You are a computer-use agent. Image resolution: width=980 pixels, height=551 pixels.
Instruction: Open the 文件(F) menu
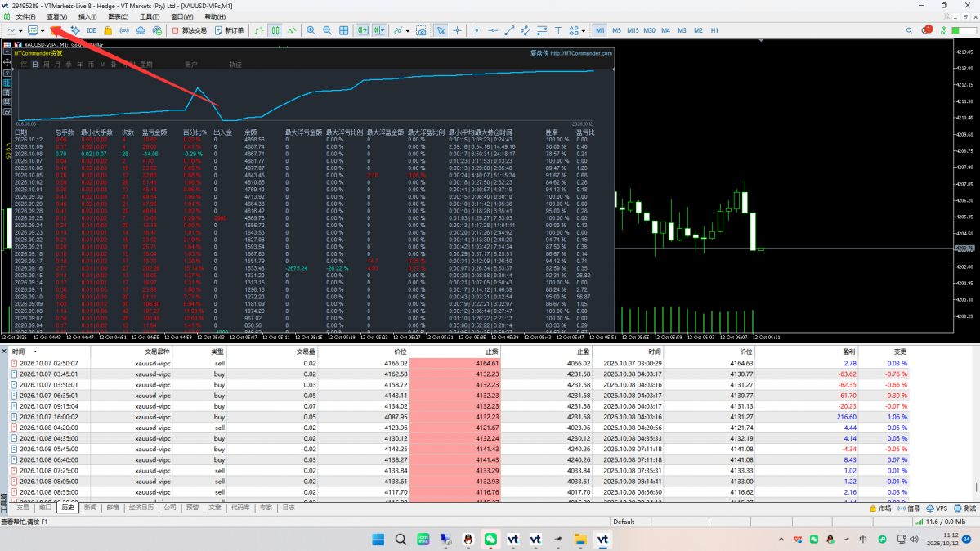coord(25,17)
